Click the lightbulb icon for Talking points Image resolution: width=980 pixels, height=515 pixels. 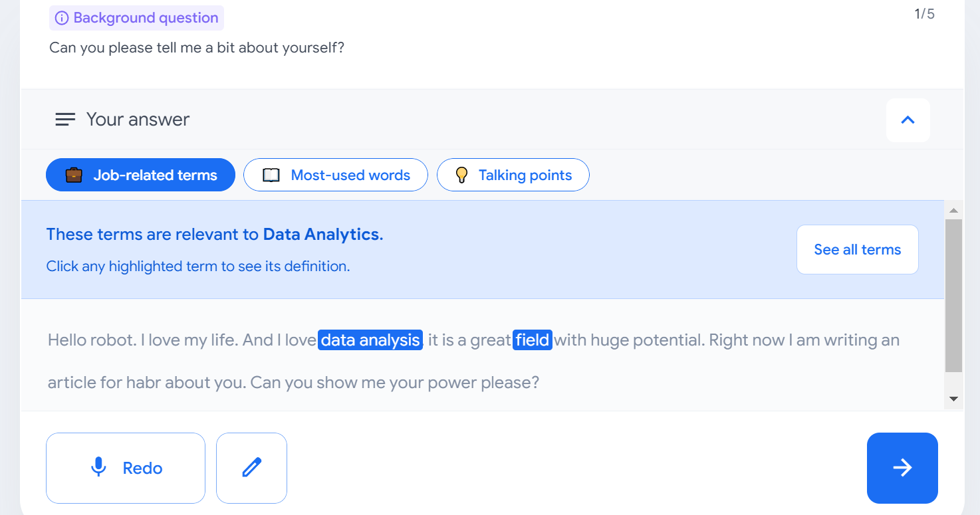coord(461,175)
